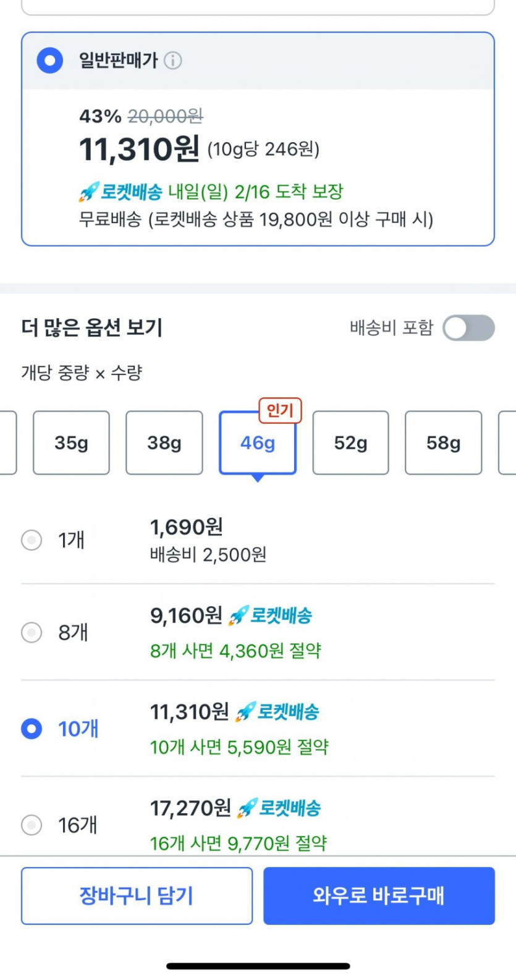Tap the 로켓배송 badge on the 16개 option
This screenshot has height=980, width=516.
click(x=279, y=808)
